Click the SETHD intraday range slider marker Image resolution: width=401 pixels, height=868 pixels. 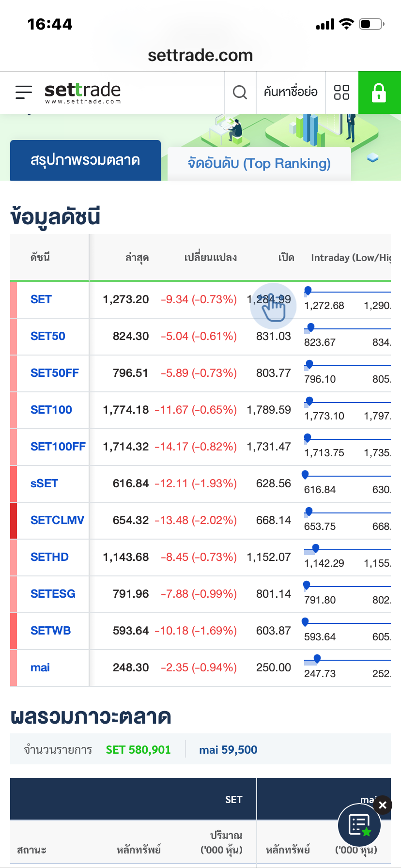316,548
